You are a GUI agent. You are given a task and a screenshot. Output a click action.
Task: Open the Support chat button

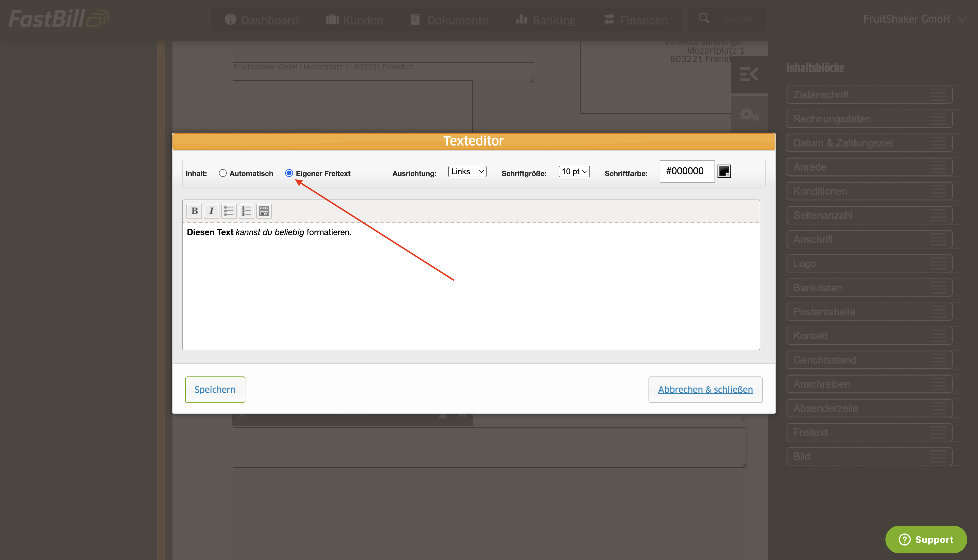tap(926, 539)
